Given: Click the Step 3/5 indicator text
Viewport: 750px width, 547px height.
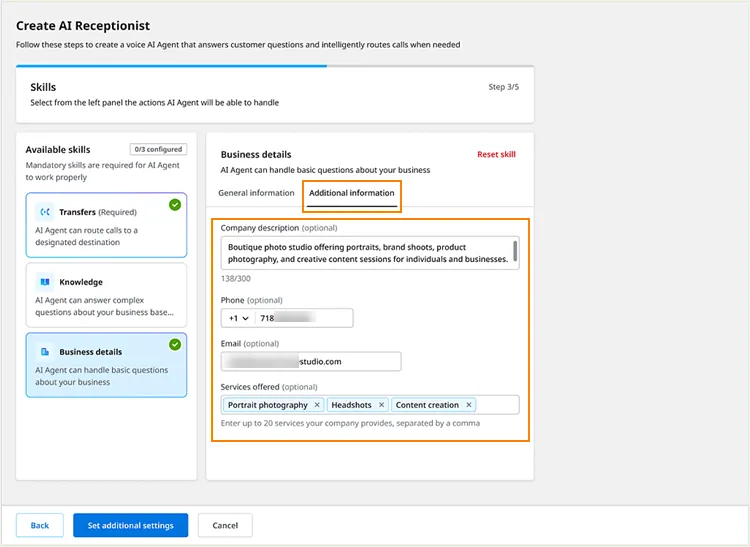Looking at the screenshot, I should coord(504,87).
